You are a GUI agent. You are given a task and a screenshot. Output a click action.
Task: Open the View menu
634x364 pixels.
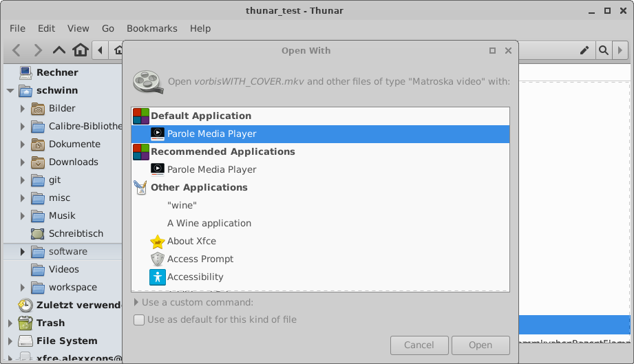(x=78, y=28)
